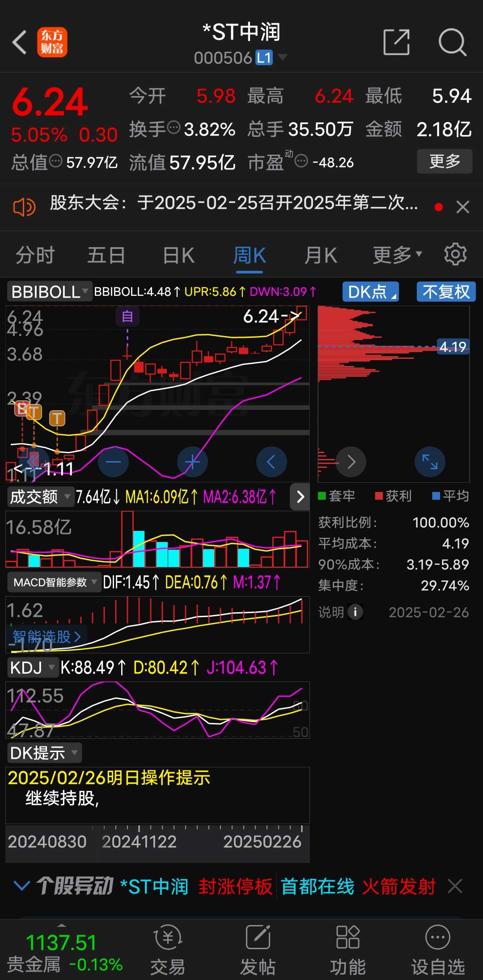Close the 个股异动 ticker
Image resolution: width=483 pixels, height=980 pixels.
[x=455, y=886]
